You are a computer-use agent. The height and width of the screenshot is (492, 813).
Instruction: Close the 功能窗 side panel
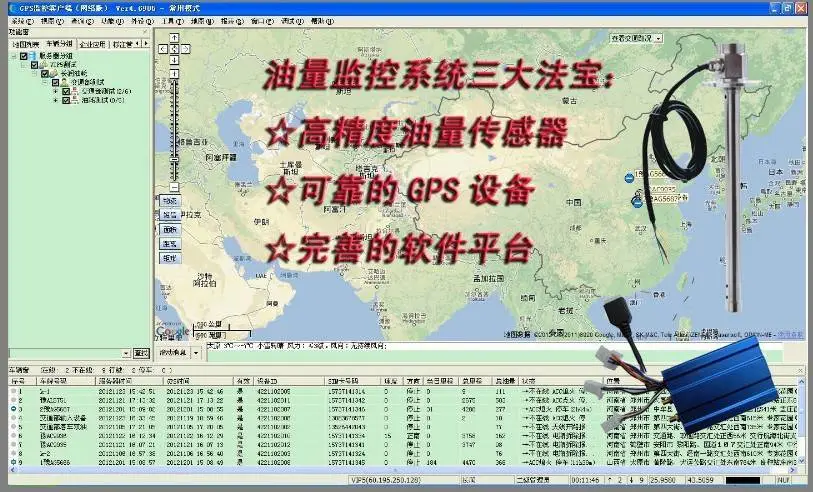coord(146,32)
